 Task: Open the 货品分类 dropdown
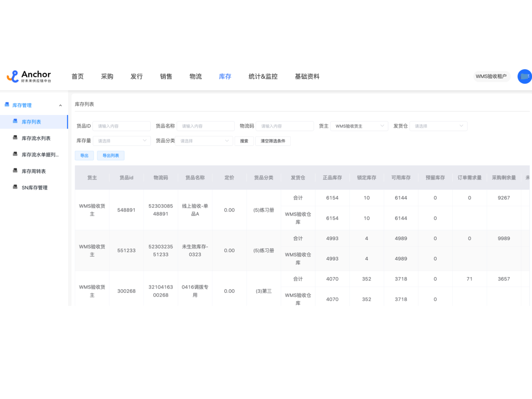point(204,141)
